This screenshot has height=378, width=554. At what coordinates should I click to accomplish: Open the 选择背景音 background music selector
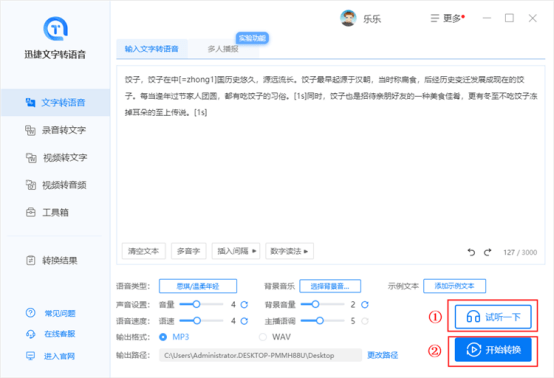(330, 286)
